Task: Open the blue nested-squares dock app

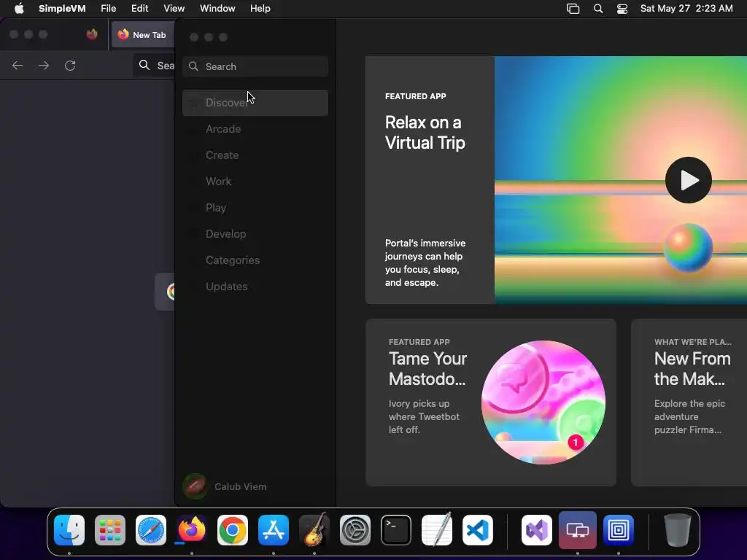Action: [x=619, y=530]
